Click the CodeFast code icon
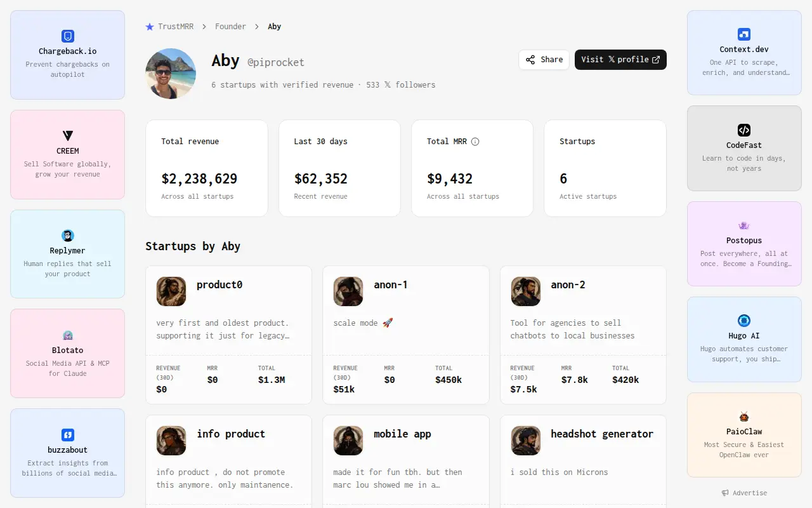 coord(744,130)
